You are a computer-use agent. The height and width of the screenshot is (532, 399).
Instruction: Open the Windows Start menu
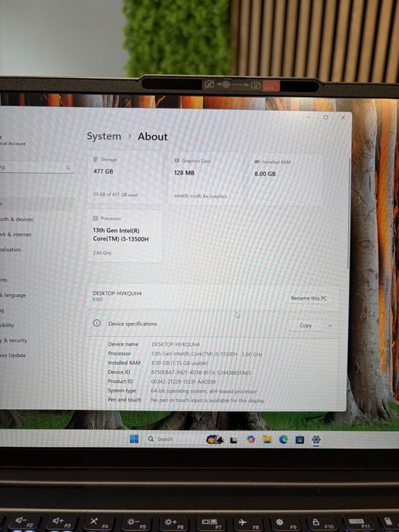(x=134, y=439)
